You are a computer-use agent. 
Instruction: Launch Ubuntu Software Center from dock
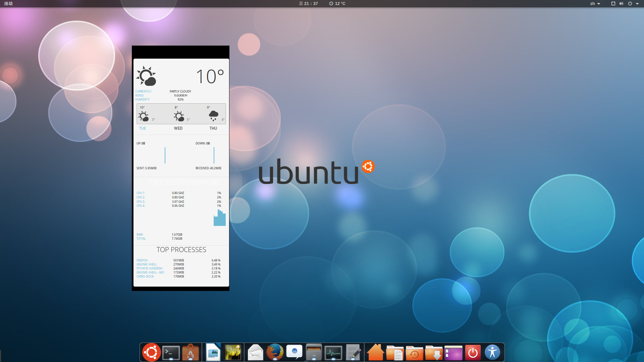point(191,352)
